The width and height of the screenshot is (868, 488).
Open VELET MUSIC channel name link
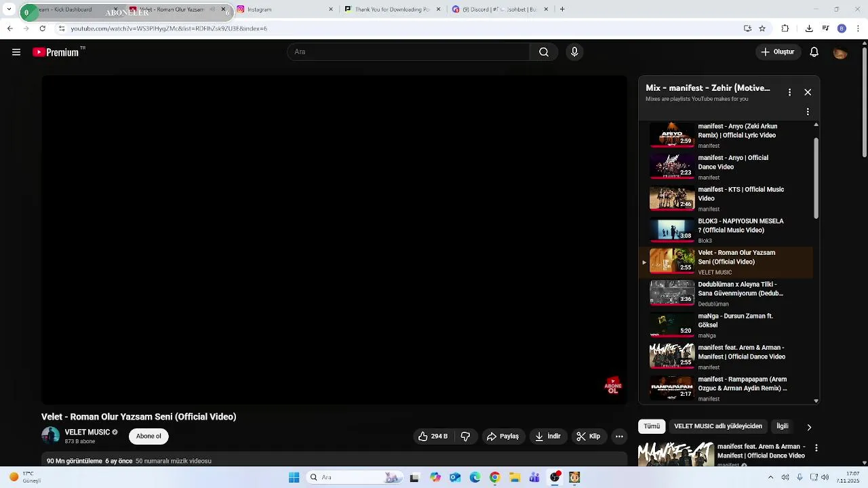pyautogui.click(x=87, y=432)
